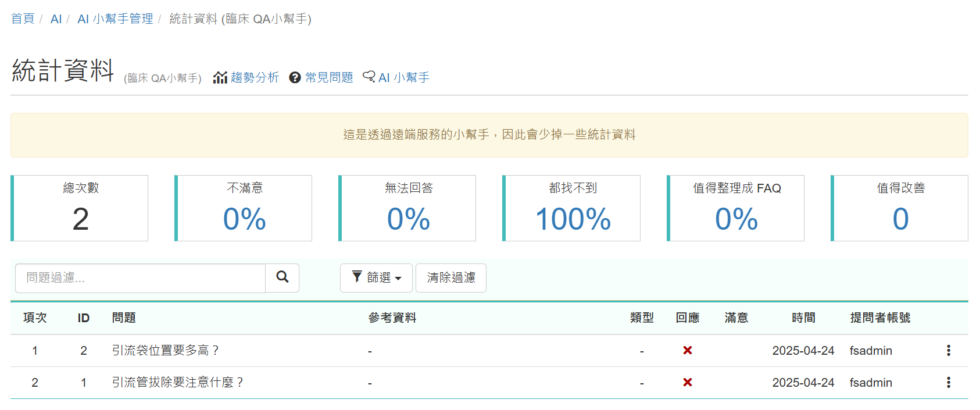This screenshot has height=410, width=980.
Task: Select the 無法回答 0% statistic card
Action: pos(408,208)
